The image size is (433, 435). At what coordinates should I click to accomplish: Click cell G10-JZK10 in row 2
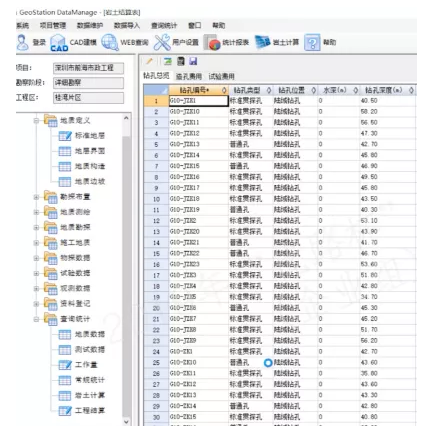point(199,112)
